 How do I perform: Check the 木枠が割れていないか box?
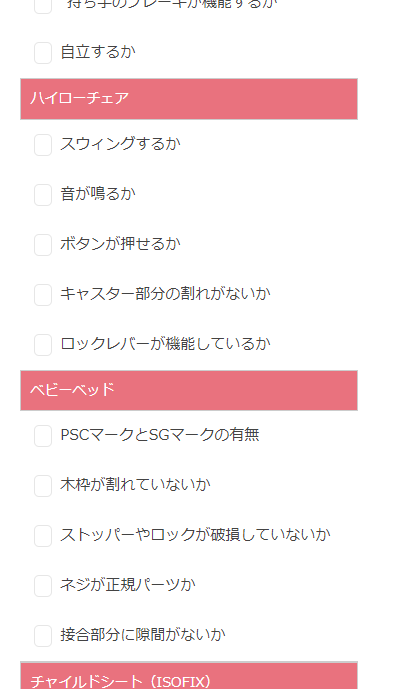coord(43,486)
